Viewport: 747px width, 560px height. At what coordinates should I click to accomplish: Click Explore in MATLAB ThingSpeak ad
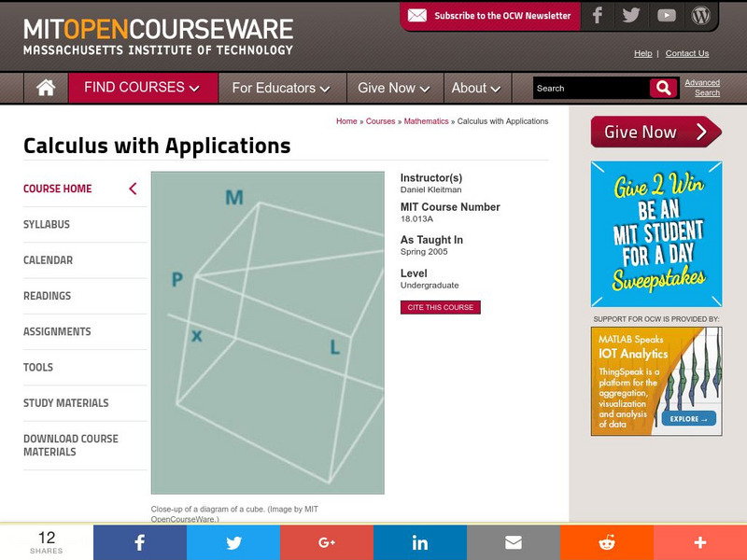coord(688,418)
